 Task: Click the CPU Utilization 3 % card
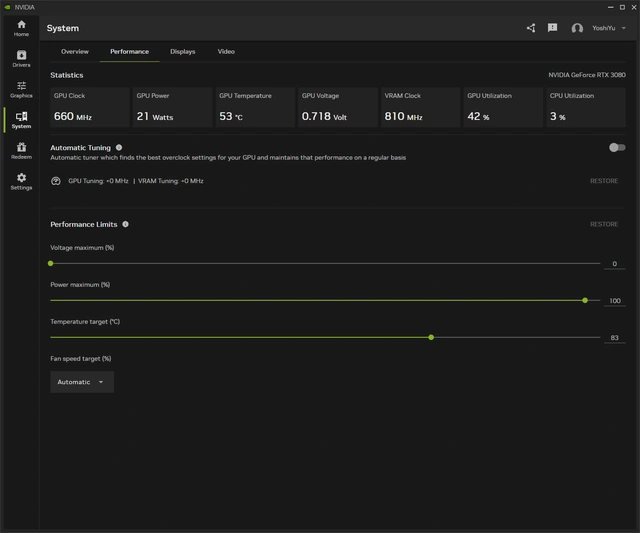point(586,107)
